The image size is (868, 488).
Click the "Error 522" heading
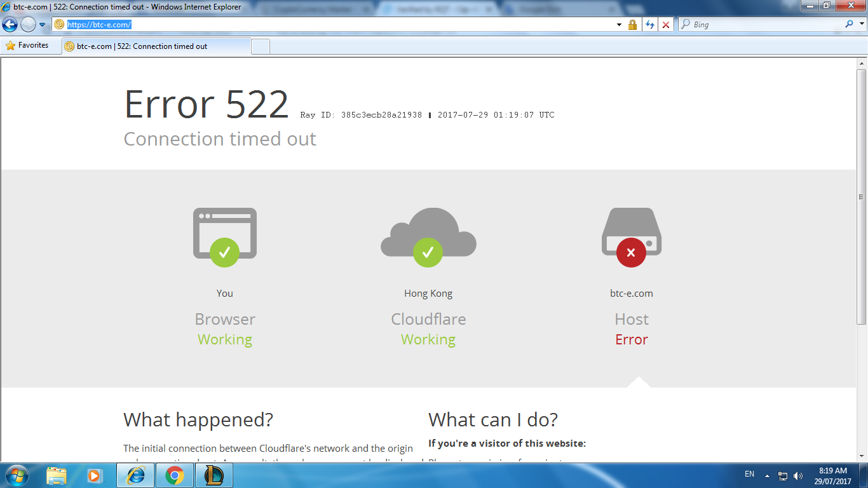[207, 104]
